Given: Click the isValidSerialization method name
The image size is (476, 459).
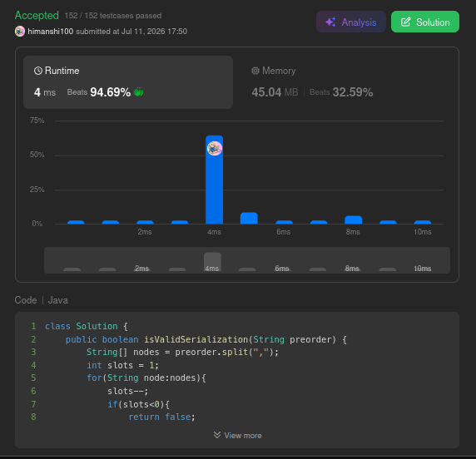Looking at the screenshot, I should coord(196,339).
